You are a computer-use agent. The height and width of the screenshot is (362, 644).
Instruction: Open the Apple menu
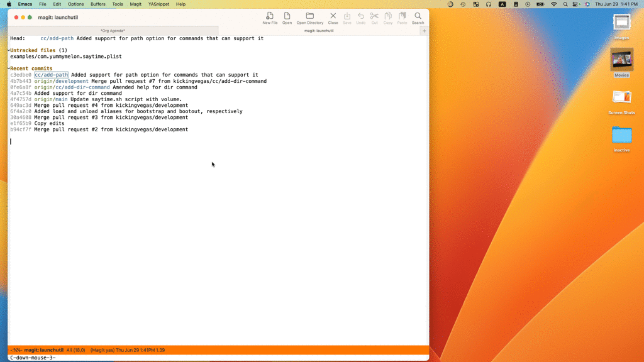pos(9,4)
